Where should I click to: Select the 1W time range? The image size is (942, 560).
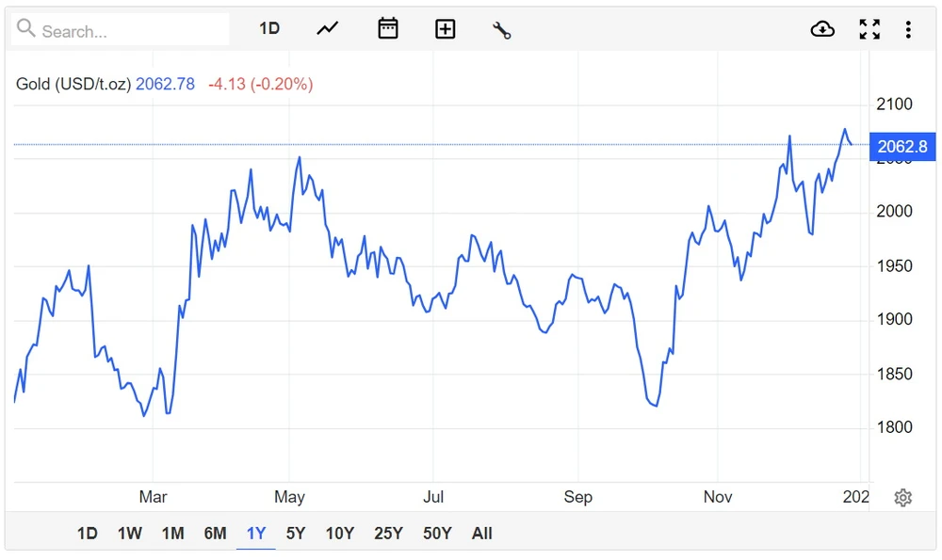tap(130, 534)
